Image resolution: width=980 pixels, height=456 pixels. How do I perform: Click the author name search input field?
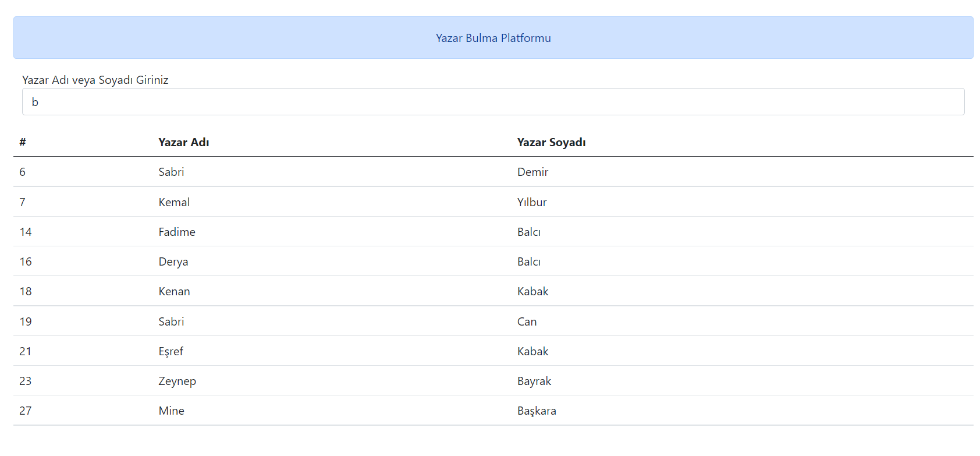(493, 102)
